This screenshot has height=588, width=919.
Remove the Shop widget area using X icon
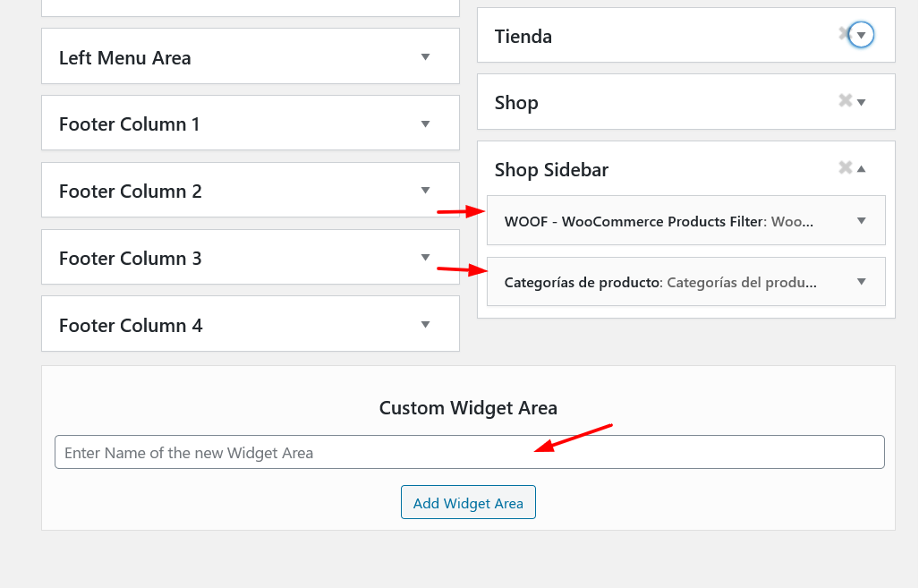coord(845,101)
